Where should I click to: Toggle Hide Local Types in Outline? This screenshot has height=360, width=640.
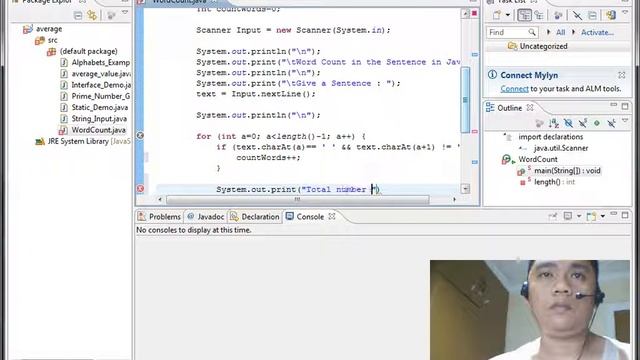611,123
